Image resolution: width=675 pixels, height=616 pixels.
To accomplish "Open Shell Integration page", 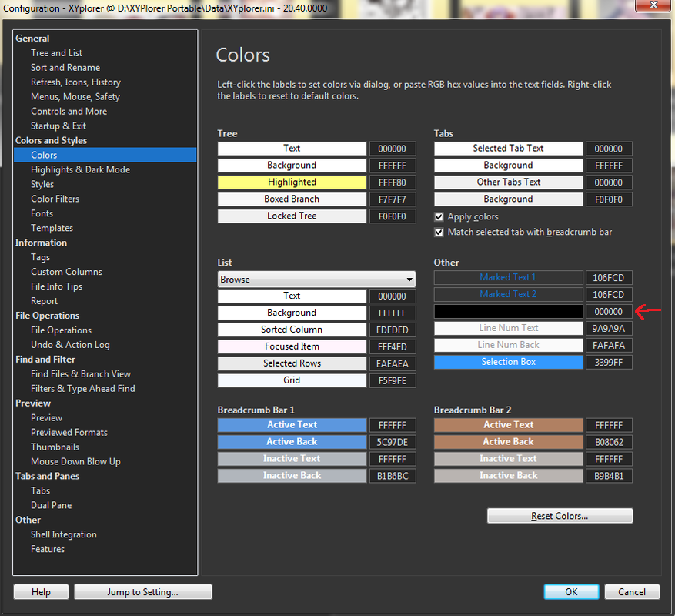I will 64,534.
